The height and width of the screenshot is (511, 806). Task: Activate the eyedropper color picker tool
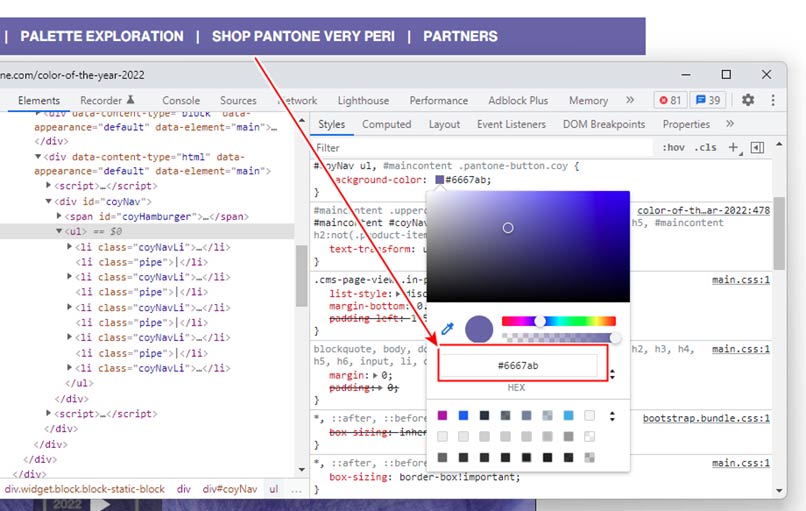coord(447,328)
